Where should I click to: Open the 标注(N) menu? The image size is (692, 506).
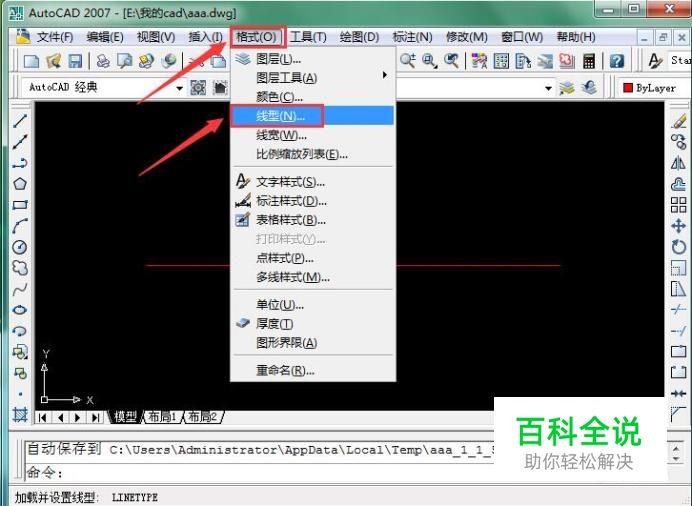[412, 37]
